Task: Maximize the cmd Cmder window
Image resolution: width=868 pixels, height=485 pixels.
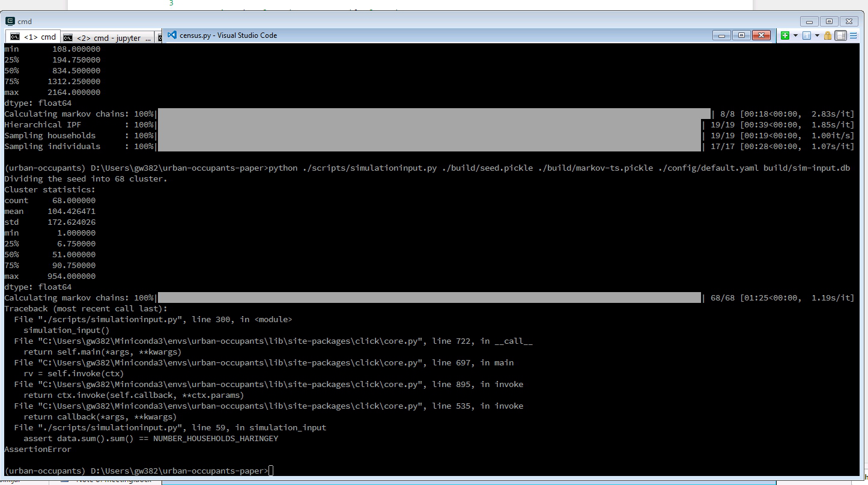Action: point(830,21)
